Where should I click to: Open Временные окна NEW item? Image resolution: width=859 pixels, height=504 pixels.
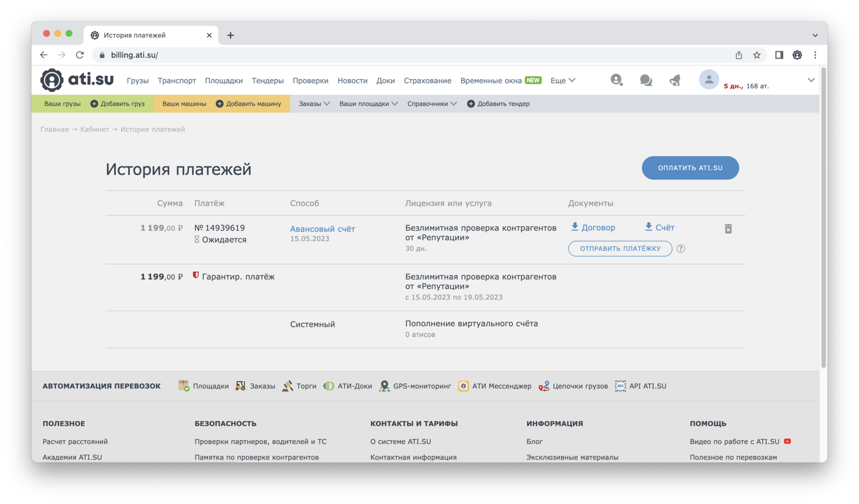pos(501,80)
